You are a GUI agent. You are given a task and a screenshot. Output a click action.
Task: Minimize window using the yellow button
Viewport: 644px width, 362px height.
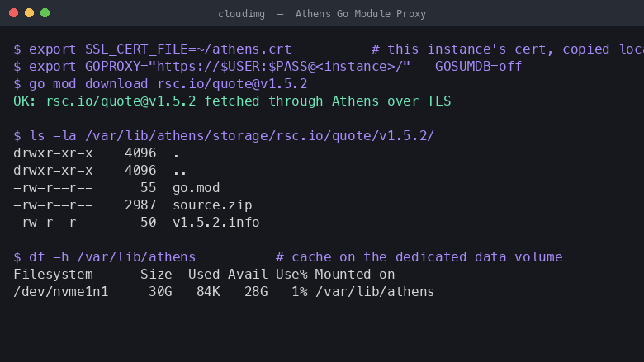[x=29, y=13]
